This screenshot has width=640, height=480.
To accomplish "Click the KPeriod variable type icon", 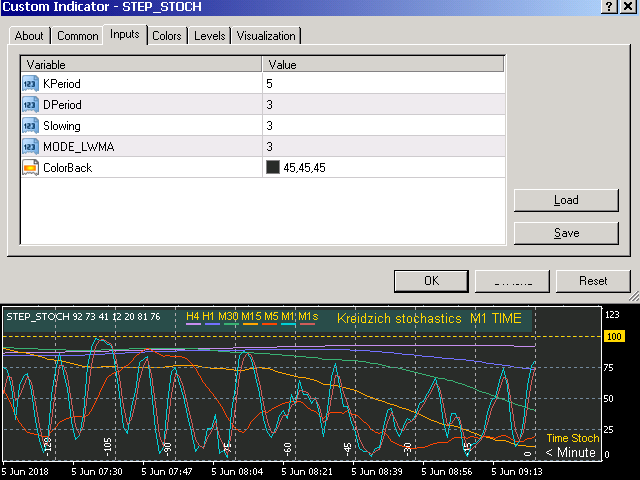I will click(30, 84).
